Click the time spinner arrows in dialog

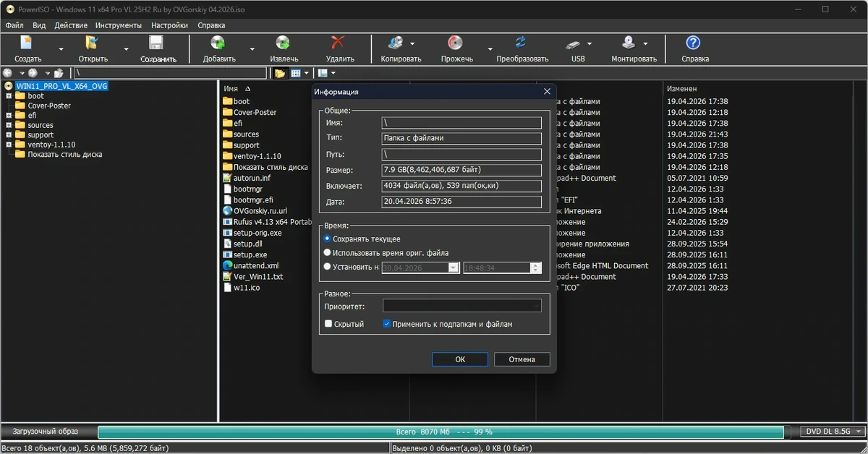click(536, 267)
